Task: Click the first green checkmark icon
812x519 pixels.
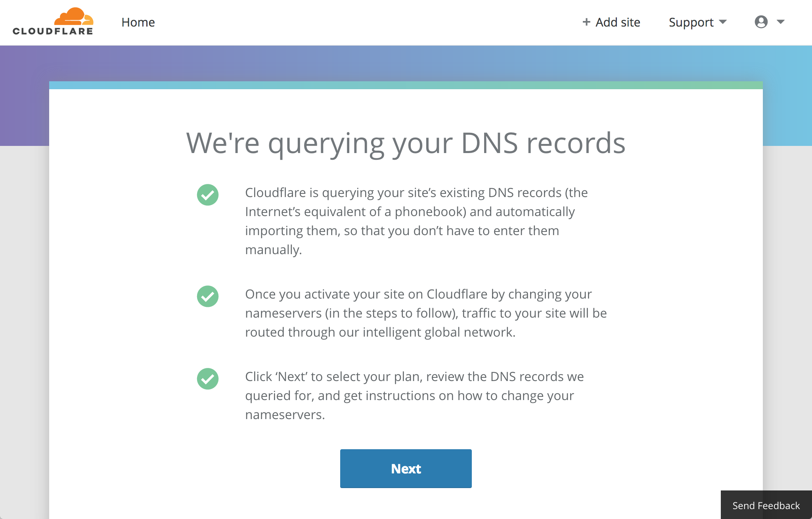Action: 208,194
